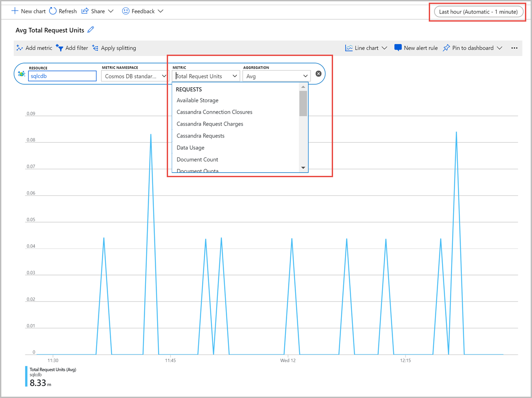Click the metric list scroll down arrow
The height and width of the screenshot is (398, 532).
coord(303,168)
